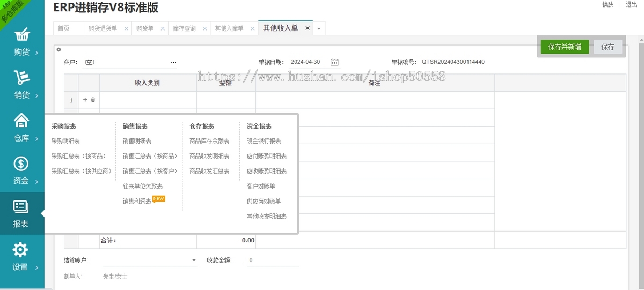644x290 pixels.
Task: Click the plus icon to add row 1
Action: tap(85, 100)
